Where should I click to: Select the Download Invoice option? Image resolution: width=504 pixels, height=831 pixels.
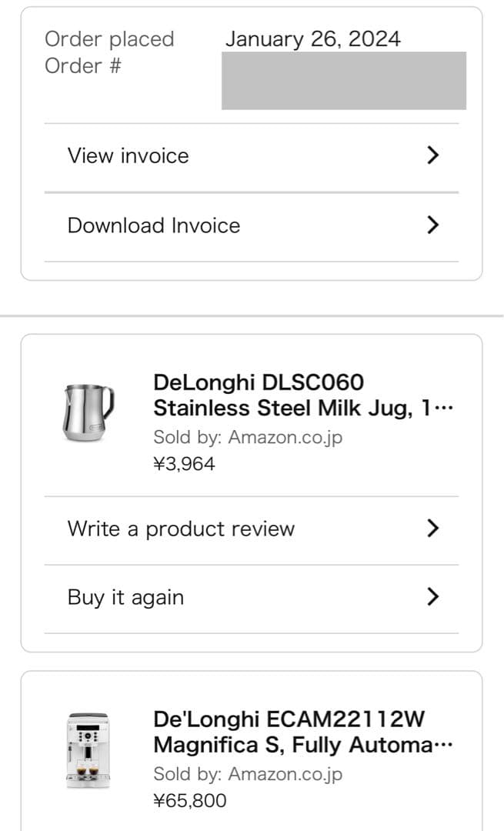[154, 225]
